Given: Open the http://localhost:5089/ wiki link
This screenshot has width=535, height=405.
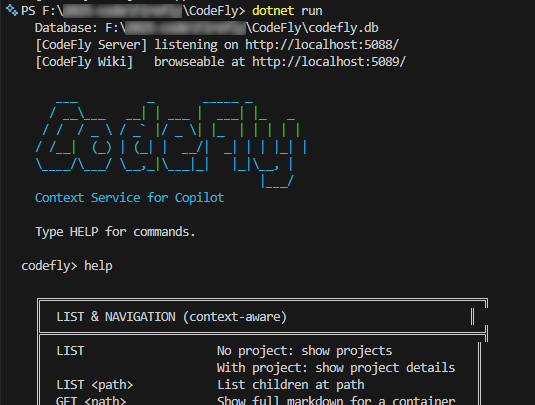Looking at the screenshot, I should [x=329, y=62].
